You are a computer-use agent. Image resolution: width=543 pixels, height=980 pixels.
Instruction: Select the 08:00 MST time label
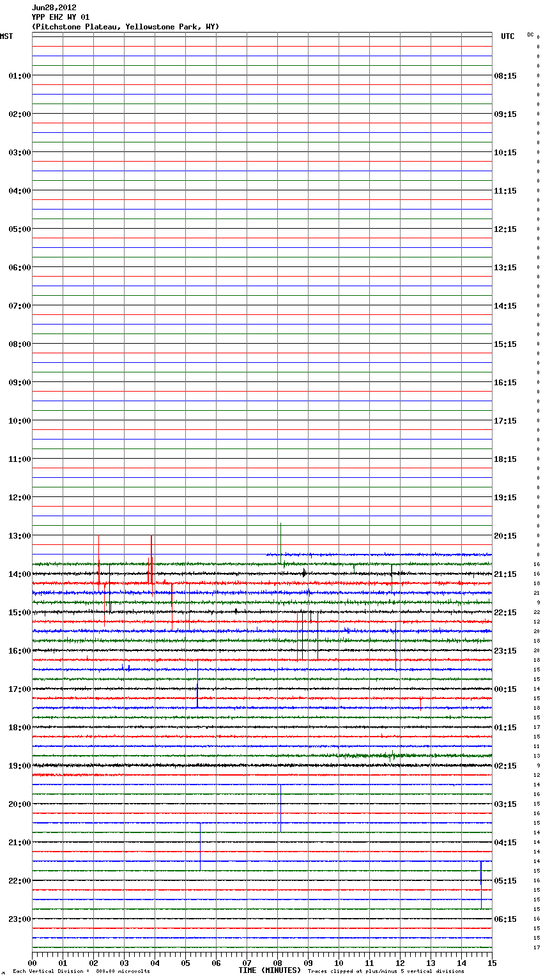pyautogui.click(x=20, y=344)
